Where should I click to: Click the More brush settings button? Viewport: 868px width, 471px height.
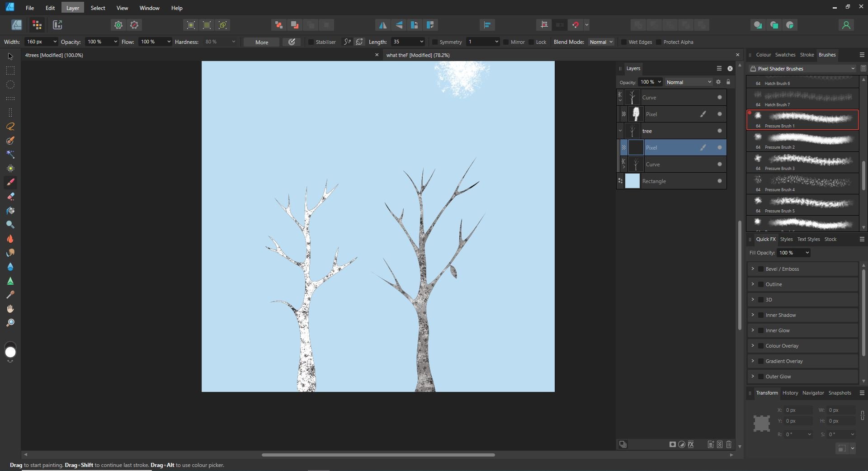(261, 42)
